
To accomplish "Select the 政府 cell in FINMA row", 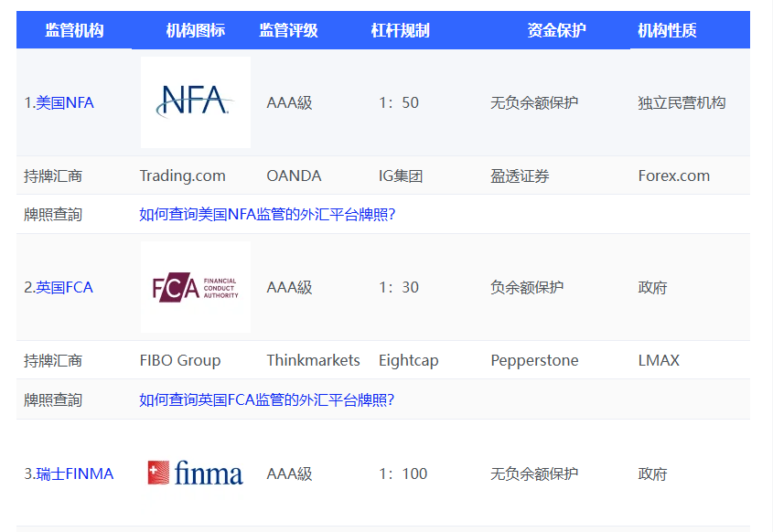I will click(652, 473).
